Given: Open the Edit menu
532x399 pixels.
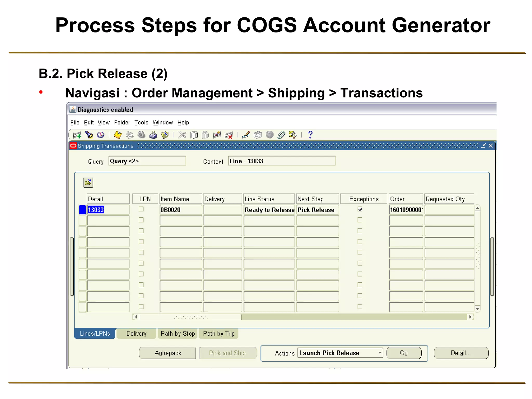Looking at the screenshot, I should coord(89,123).
